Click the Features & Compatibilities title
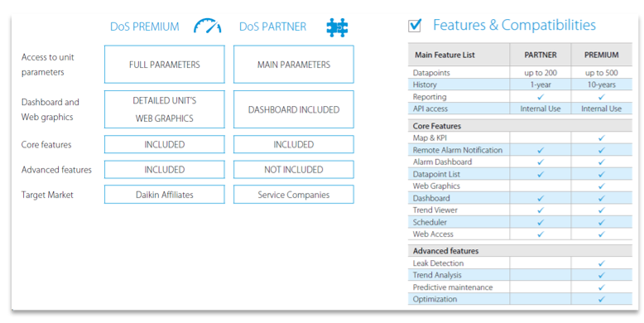This screenshot has width=644, height=323. tap(514, 25)
